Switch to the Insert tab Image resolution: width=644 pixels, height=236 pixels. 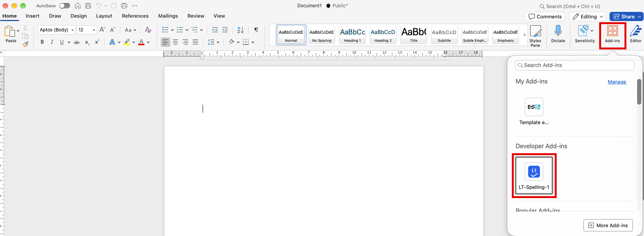pos(33,16)
